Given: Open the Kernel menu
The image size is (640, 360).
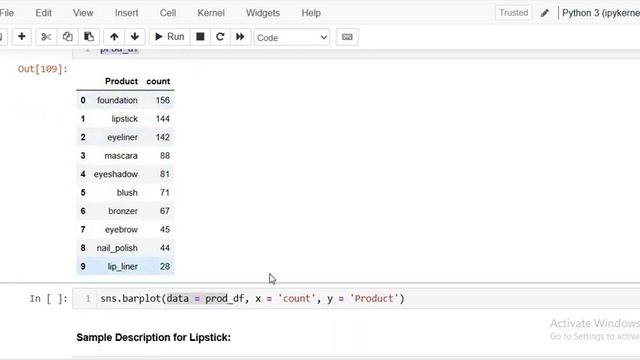Looking at the screenshot, I should coord(211,13).
